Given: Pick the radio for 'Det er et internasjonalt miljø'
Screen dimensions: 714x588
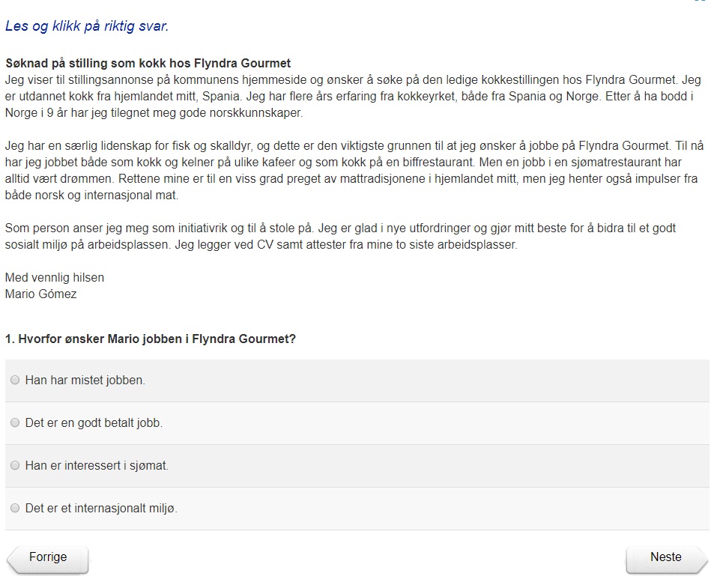Looking at the screenshot, I should (15, 509).
